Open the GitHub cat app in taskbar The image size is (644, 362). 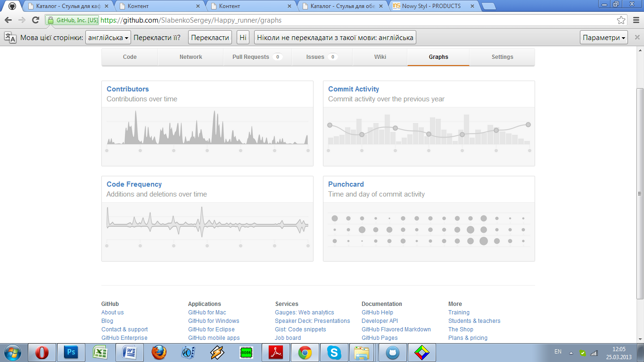392,353
